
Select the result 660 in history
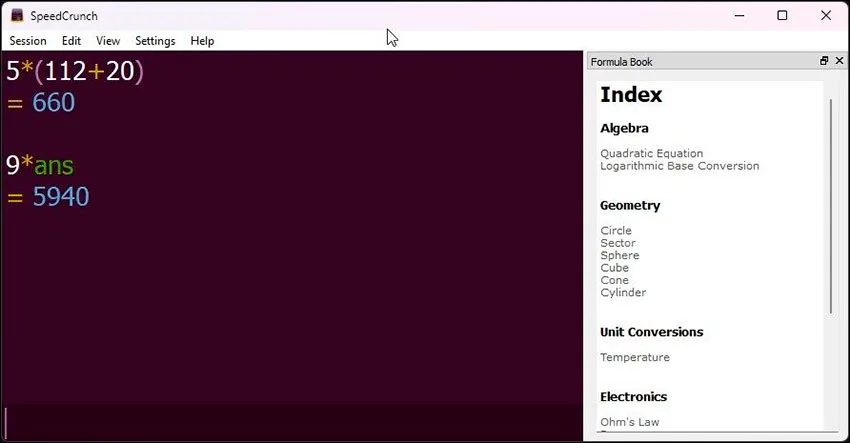coord(53,102)
